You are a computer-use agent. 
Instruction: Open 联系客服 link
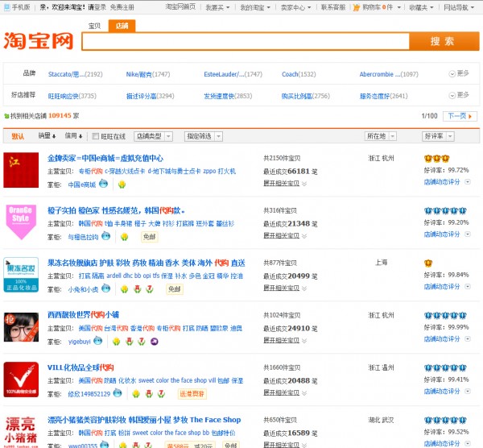(333, 7)
